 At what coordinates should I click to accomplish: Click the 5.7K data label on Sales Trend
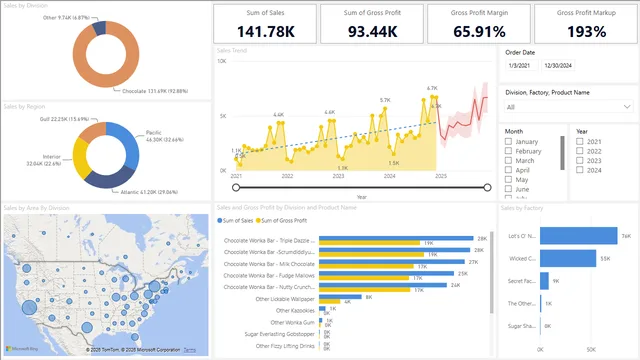coord(385,100)
